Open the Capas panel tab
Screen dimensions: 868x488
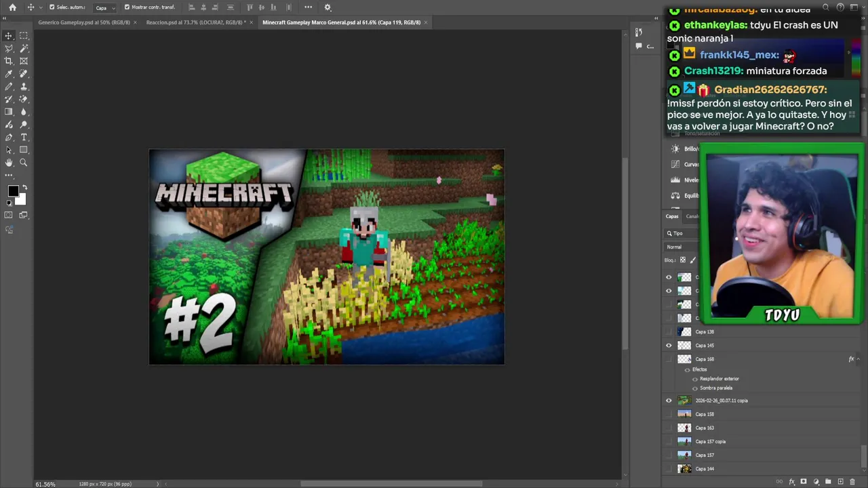672,216
